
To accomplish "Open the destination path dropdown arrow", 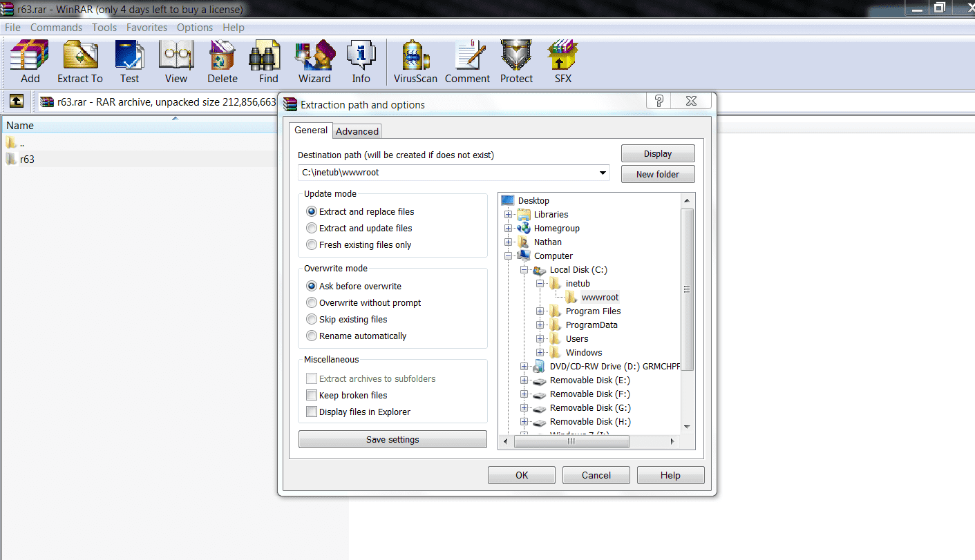I will (x=603, y=173).
